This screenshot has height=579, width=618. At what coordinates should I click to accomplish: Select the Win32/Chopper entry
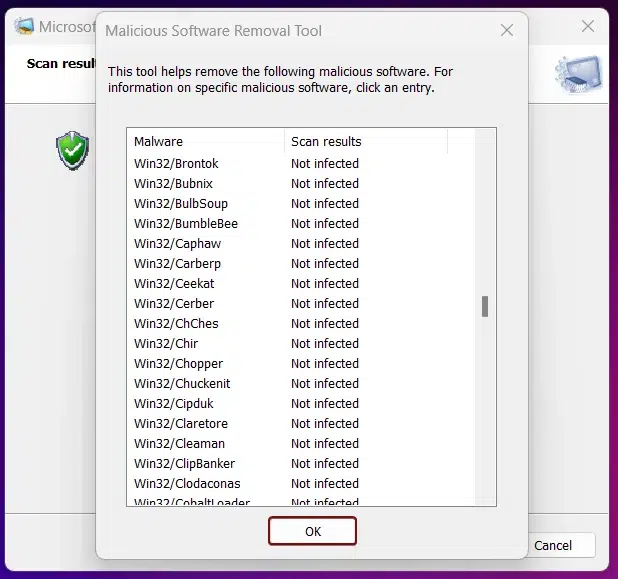178,364
